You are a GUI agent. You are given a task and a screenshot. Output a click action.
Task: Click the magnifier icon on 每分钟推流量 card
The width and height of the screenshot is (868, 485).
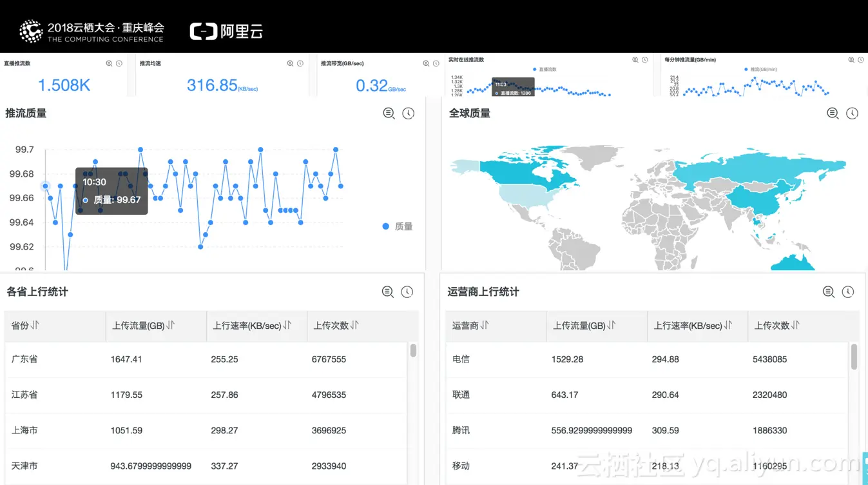pyautogui.click(x=851, y=59)
